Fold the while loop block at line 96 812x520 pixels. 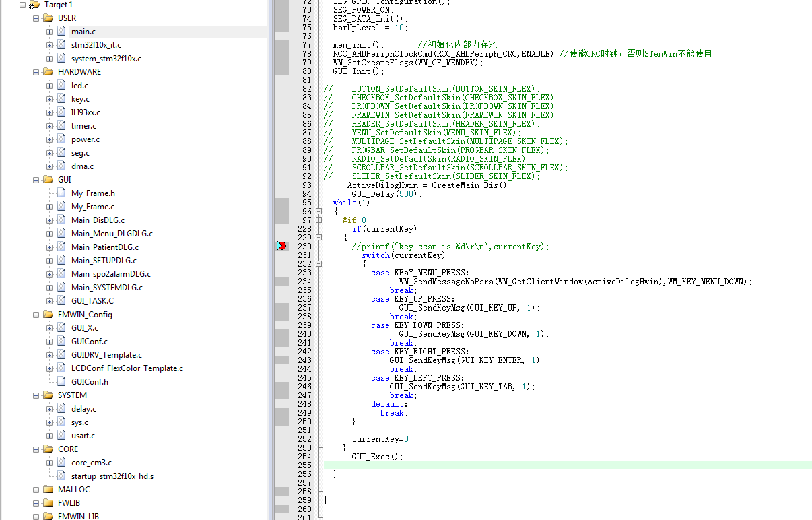point(318,212)
